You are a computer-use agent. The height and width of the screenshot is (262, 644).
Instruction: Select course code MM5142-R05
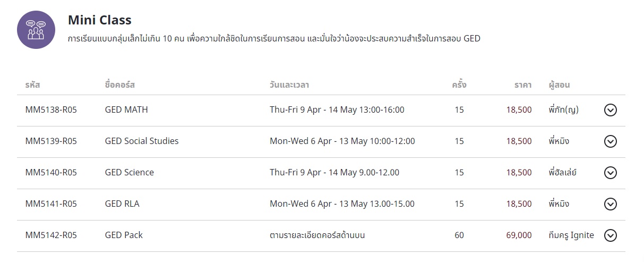[x=51, y=235]
